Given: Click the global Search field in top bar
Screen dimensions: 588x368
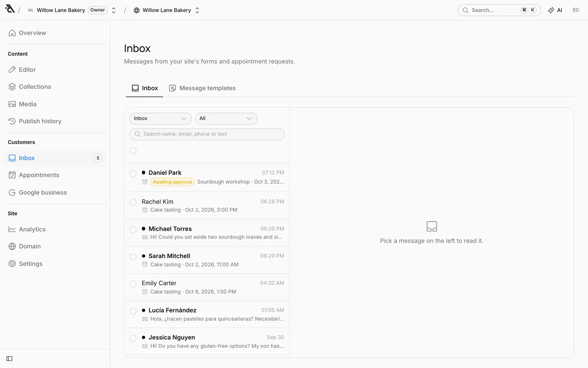Looking at the screenshot, I should click(x=499, y=10).
